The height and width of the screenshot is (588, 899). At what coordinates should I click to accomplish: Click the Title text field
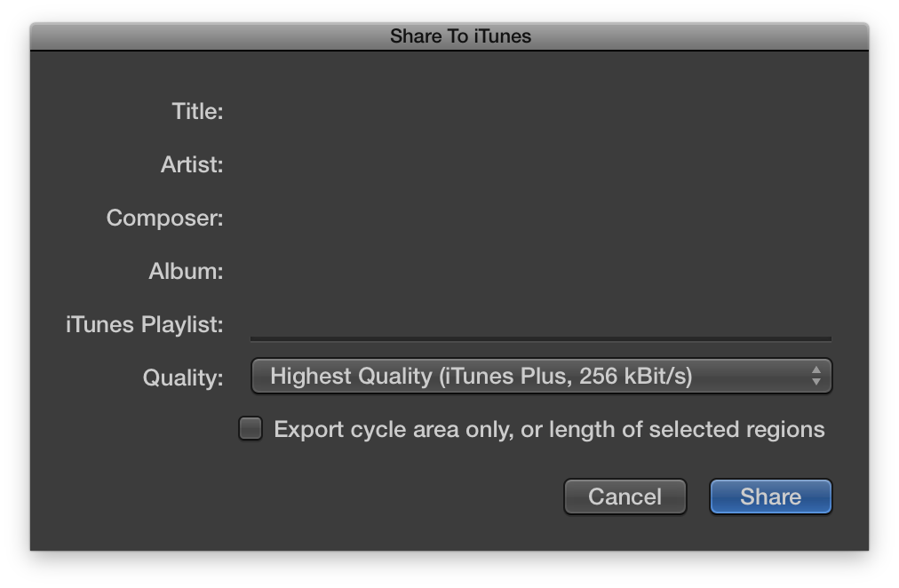pyautogui.click(x=540, y=112)
